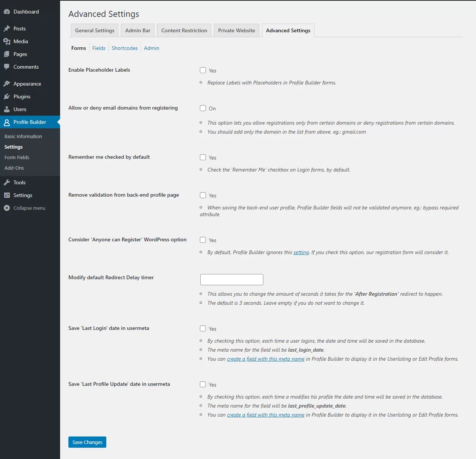Click the Appearance paintbrush icon
This screenshot has height=459, width=476.
7,84
